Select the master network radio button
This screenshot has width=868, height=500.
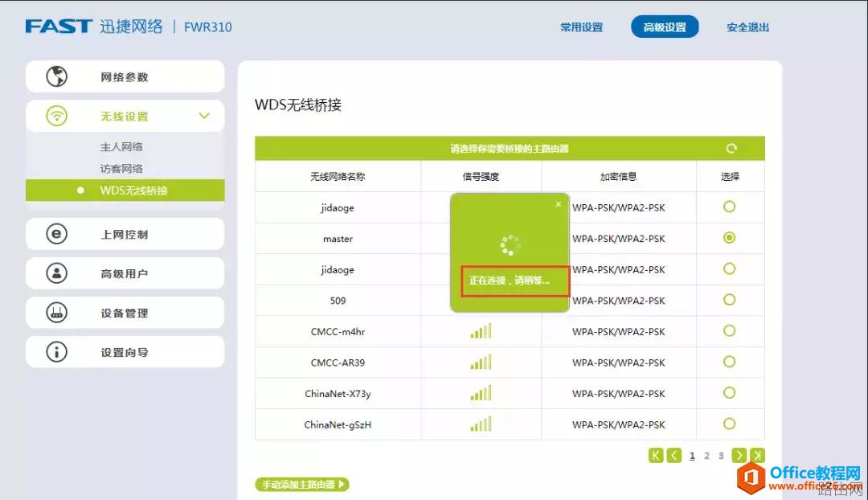(730, 238)
